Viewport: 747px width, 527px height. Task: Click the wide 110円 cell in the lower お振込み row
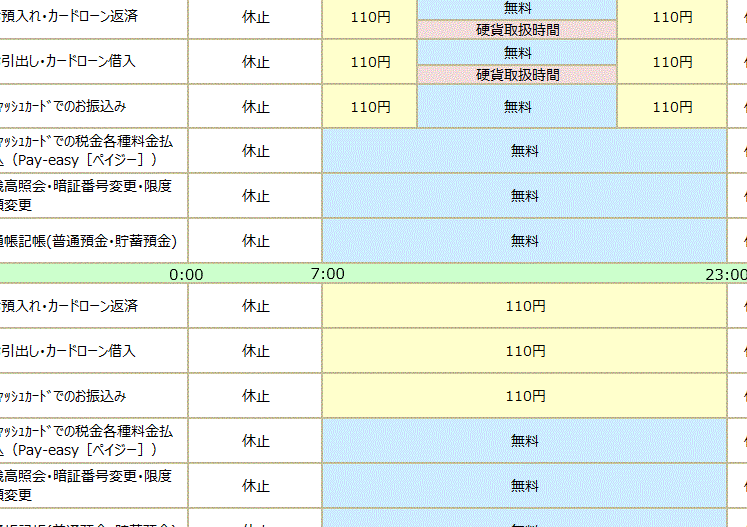[524, 396]
